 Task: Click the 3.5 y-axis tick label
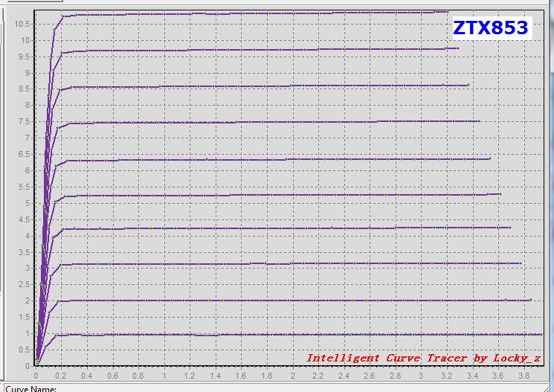25,252
